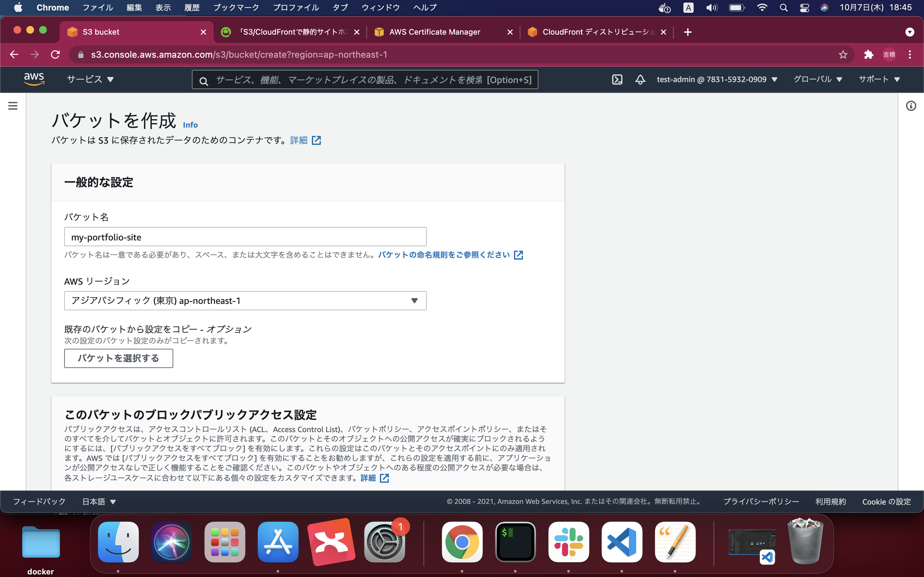The image size is (924, 577).
Task: Open Slack from the Dock
Action: [x=569, y=542]
